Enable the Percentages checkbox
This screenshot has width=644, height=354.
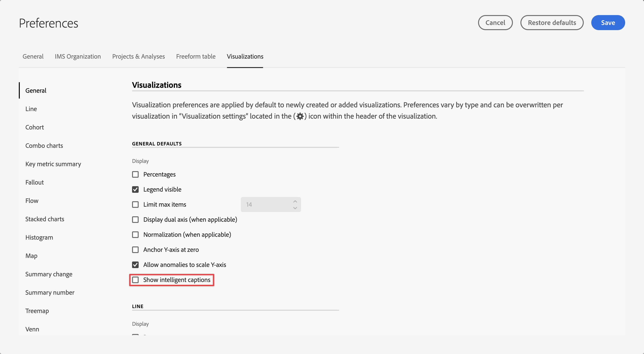(x=135, y=174)
